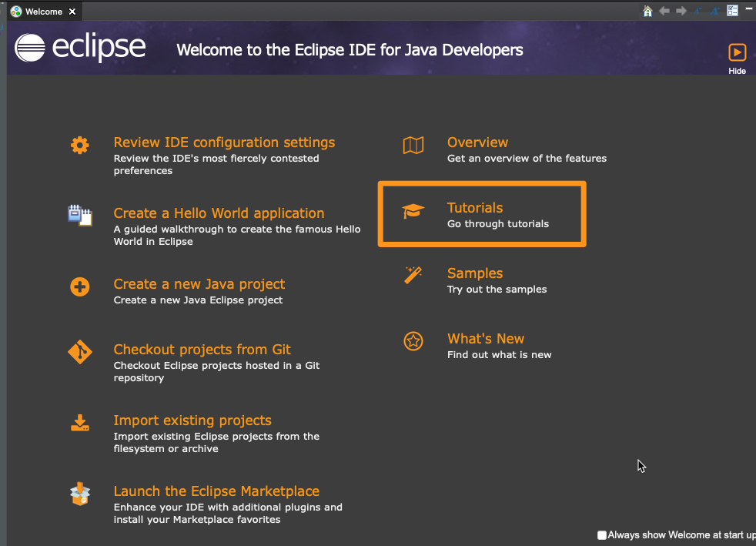756x546 pixels.
Task: Click 'Checkout Eclipse projects hosted in a Git repository' text
Action: tap(216, 371)
